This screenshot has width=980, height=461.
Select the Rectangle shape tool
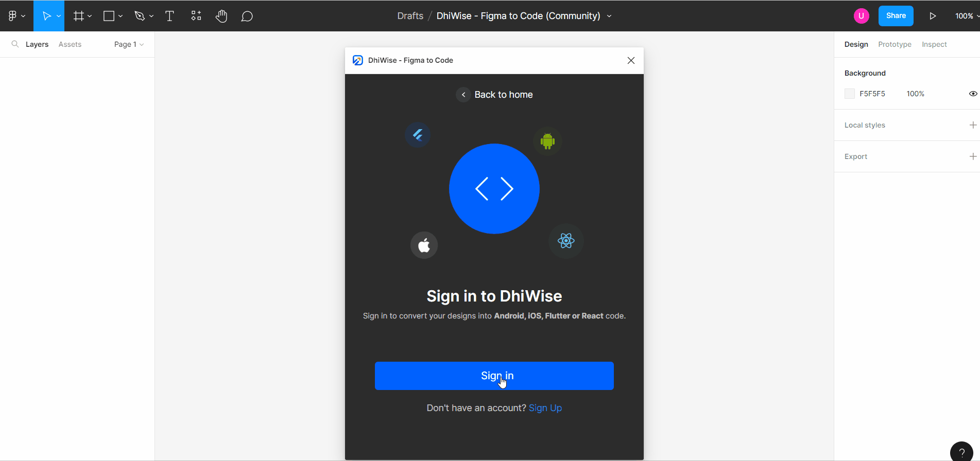[109, 16]
